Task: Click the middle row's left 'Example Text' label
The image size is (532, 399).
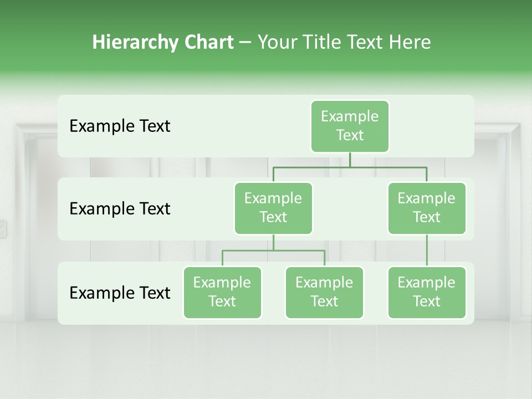Action: 120,208
